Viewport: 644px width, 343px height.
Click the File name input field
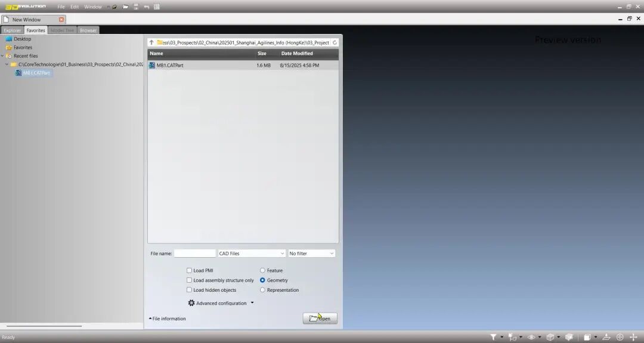click(x=195, y=254)
